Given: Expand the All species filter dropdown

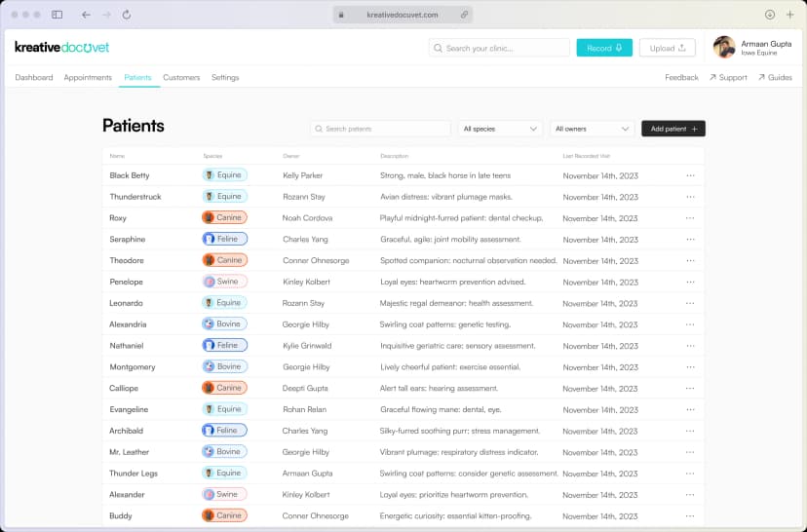Looking at the screenshot, I should (x=500, y=129).
